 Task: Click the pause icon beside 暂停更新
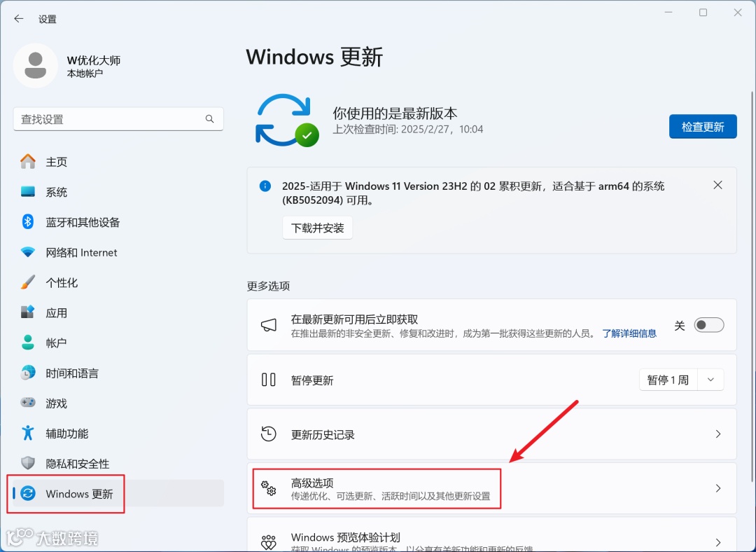click(x=269, y=380)
